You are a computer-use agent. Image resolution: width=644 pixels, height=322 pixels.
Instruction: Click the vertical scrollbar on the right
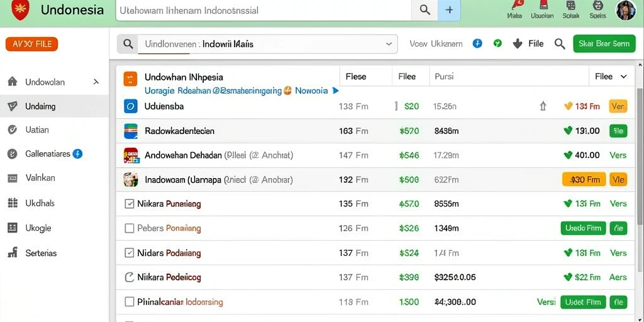(640, 156)
